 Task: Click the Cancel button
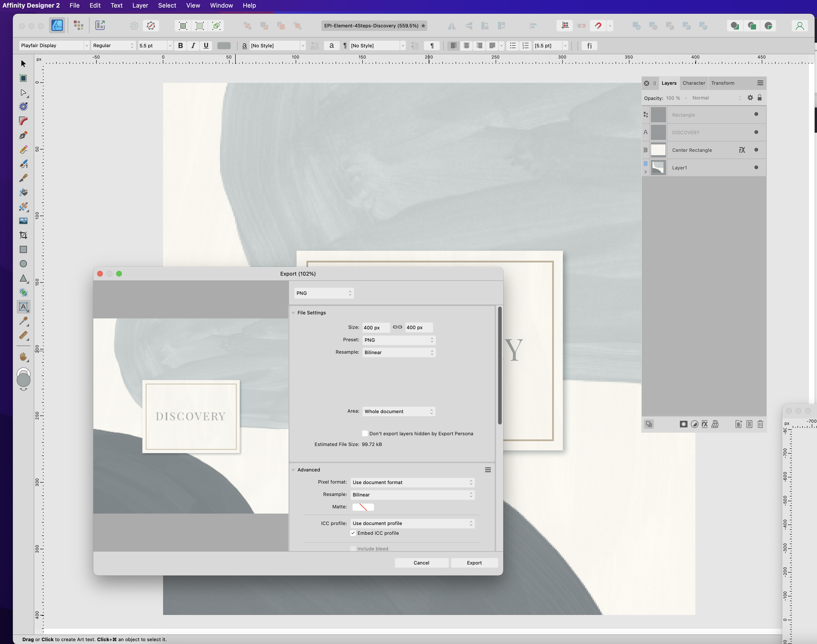pos(421,563)
